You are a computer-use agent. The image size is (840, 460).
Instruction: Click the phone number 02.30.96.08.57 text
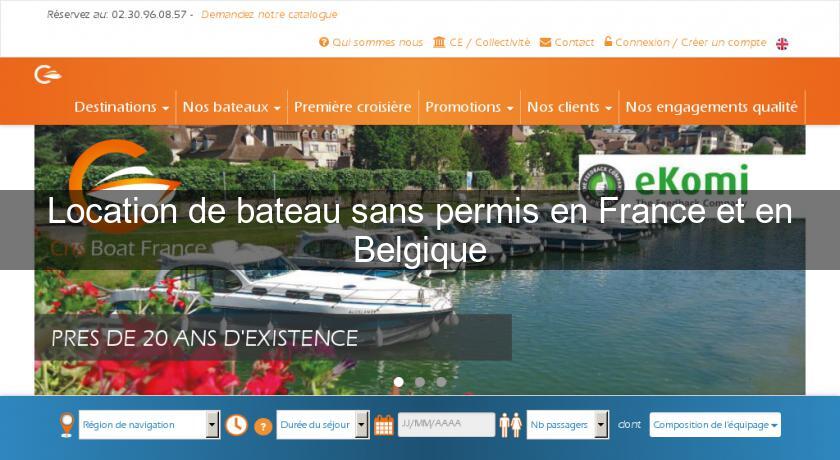pos(148,15)
